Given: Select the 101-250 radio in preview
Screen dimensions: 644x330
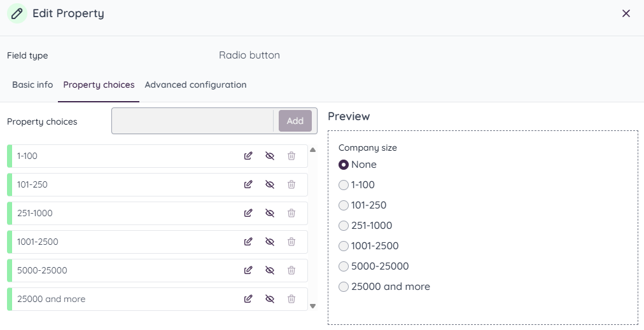Looking at the screenshot, I should coord(344,205).
